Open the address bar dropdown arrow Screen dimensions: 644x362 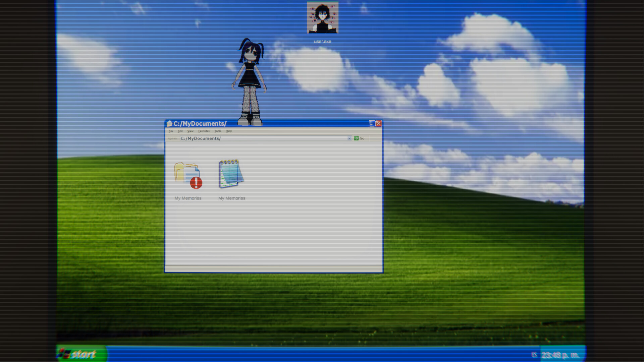(349, 138)
